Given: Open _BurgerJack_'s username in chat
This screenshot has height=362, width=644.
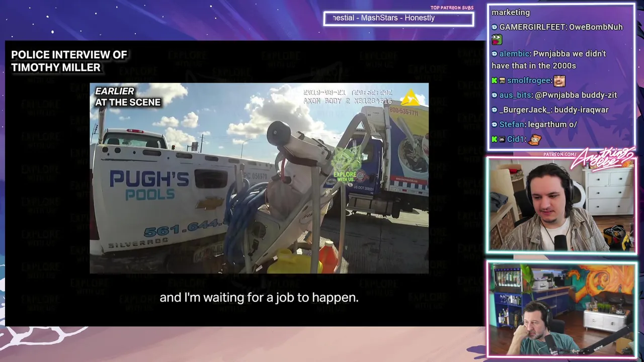Looking at the screenshot, I should click(x=525, y=110).
